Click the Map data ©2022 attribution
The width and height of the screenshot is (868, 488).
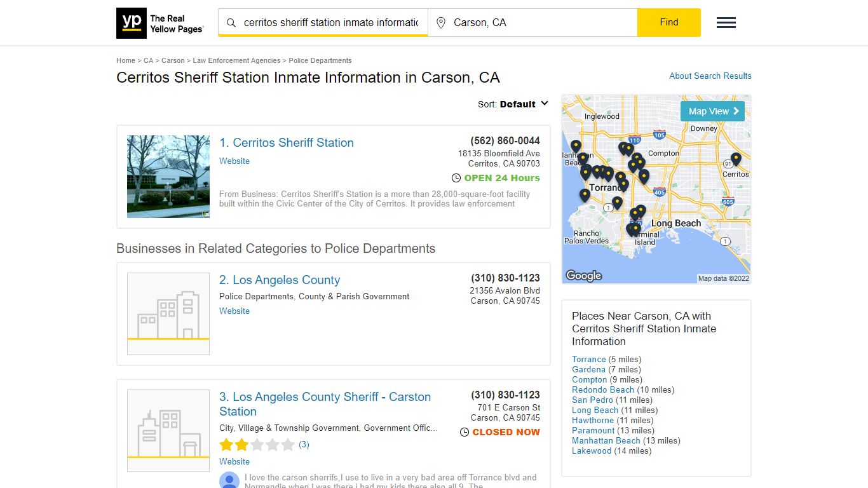(724, 278)
